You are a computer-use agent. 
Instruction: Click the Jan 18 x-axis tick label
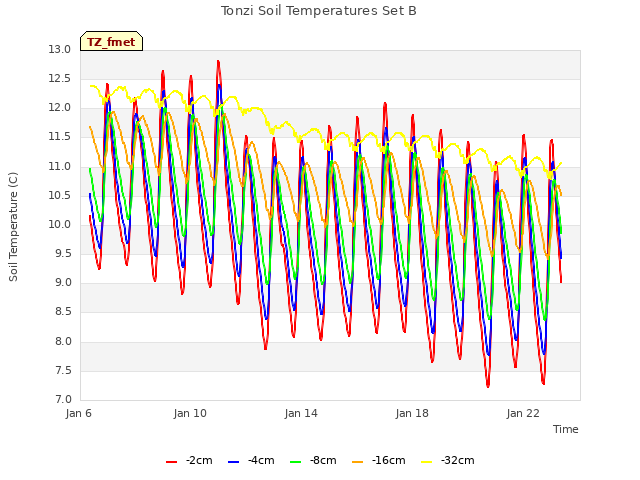(x=412, y=413)
